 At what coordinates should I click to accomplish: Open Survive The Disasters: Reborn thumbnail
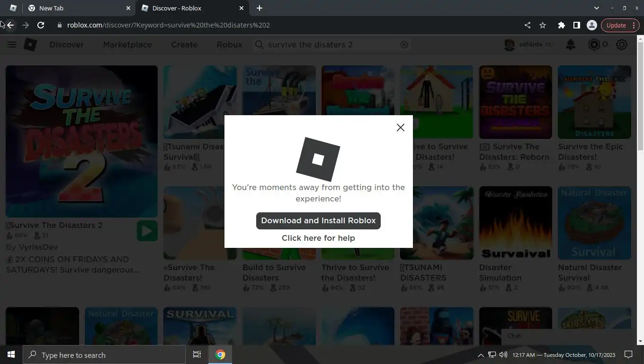[x=515, y=102]
